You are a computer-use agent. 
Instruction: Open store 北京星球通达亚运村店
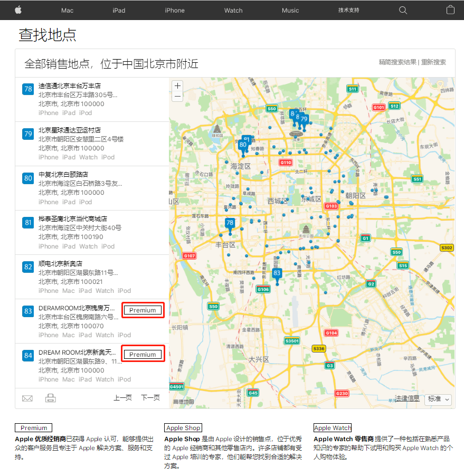[x=70, y=130]
